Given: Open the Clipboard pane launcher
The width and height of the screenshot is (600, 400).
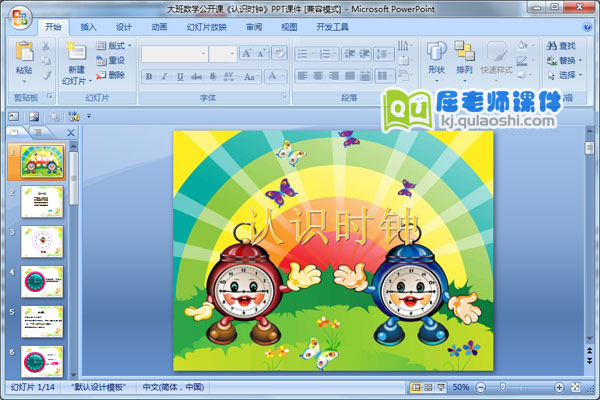Looking at the screenshot, I should pyautogui.click(x=50, y=96).
